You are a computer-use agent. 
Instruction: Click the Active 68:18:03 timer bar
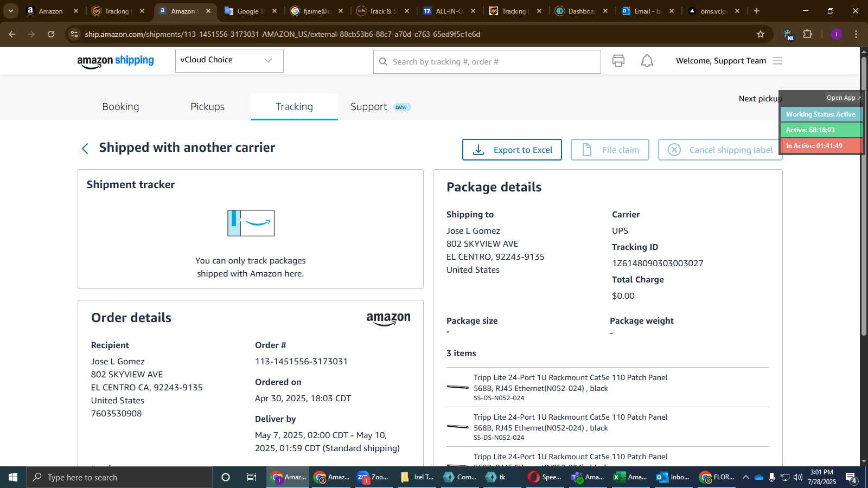tap(821, 130)
